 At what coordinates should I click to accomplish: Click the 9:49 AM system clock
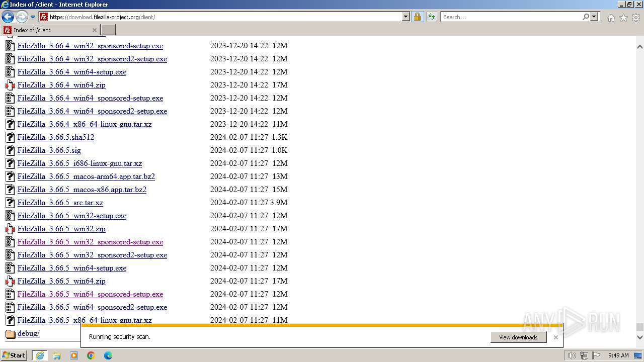(618, 355)
